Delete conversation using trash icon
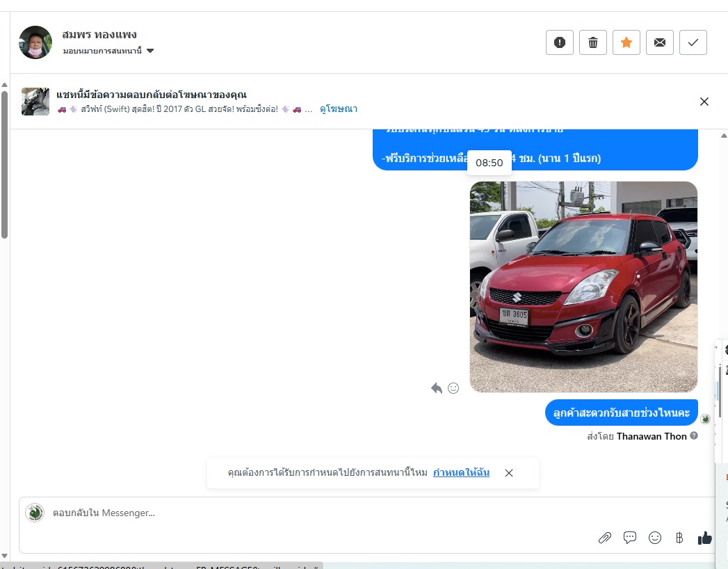The width and height of the screenshot is (728, 569). point(593,42)
